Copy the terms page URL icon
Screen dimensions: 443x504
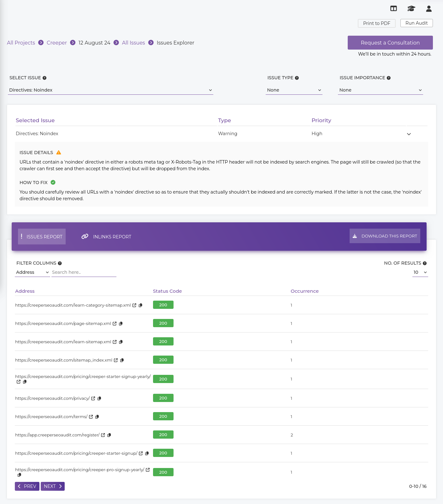point(97,417)
